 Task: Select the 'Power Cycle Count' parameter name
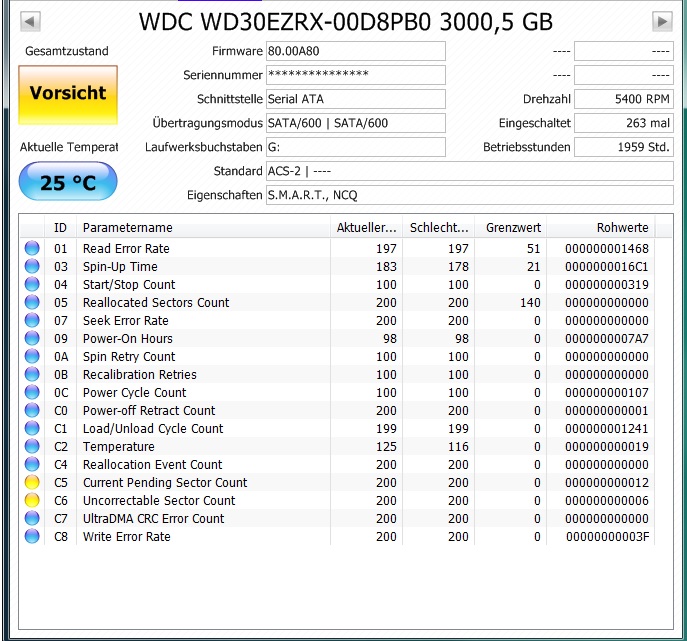click(x=135, y=393)
